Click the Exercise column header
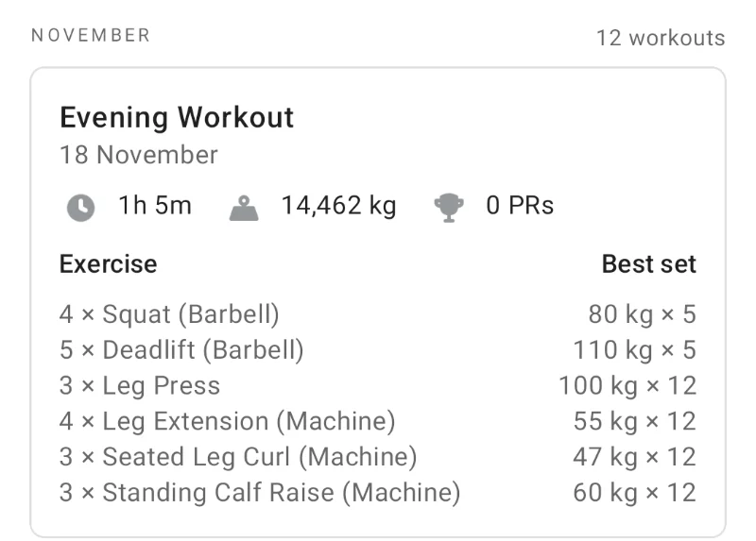Screen dimensions: 756x541 point(108,264)
